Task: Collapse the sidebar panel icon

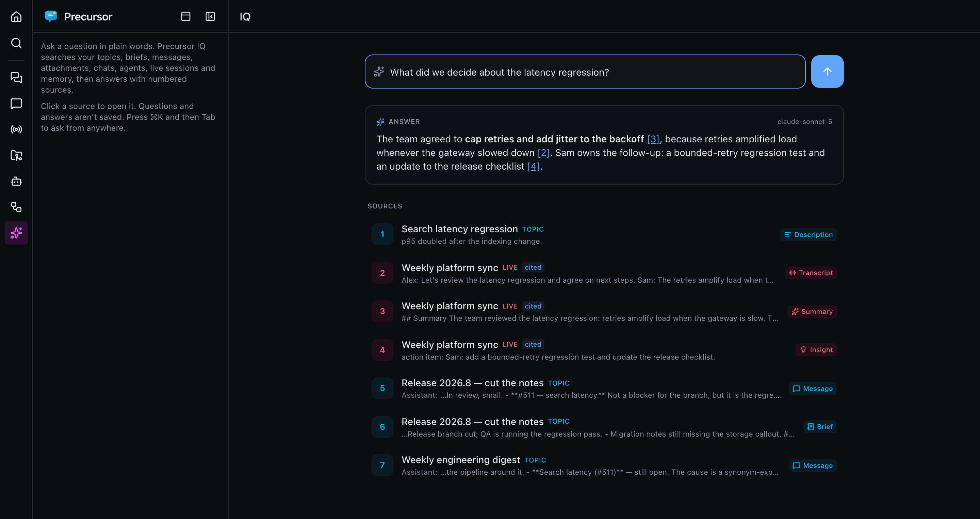Action: (x=210, y=16)
